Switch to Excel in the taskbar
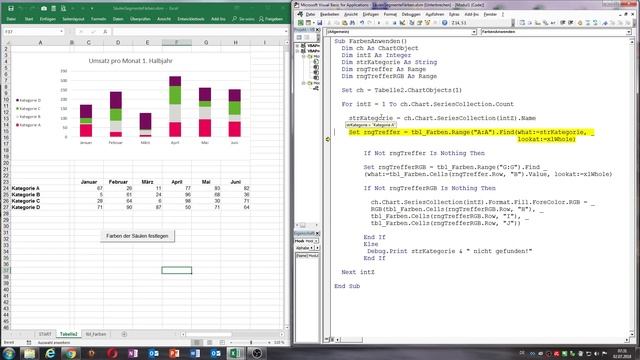 click(236, 353)
